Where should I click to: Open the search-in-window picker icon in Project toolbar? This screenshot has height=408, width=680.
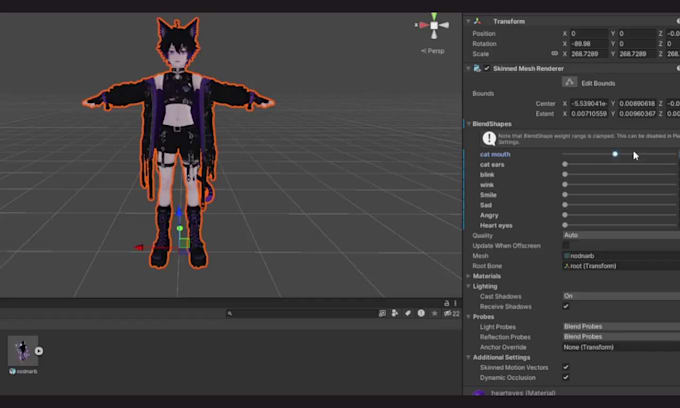[x=382, y=313]
